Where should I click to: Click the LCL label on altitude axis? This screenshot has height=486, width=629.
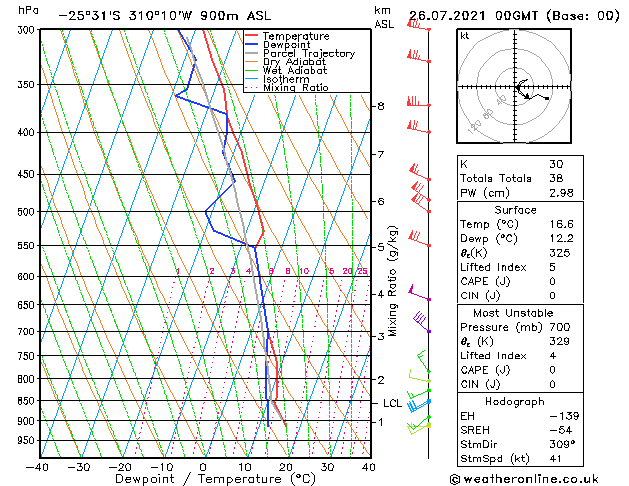(392, 403)
